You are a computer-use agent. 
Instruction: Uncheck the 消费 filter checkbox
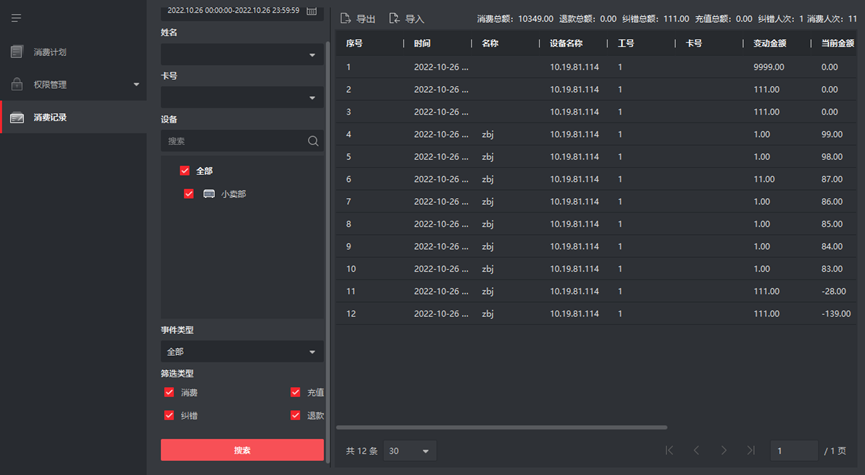pos(169,393)
